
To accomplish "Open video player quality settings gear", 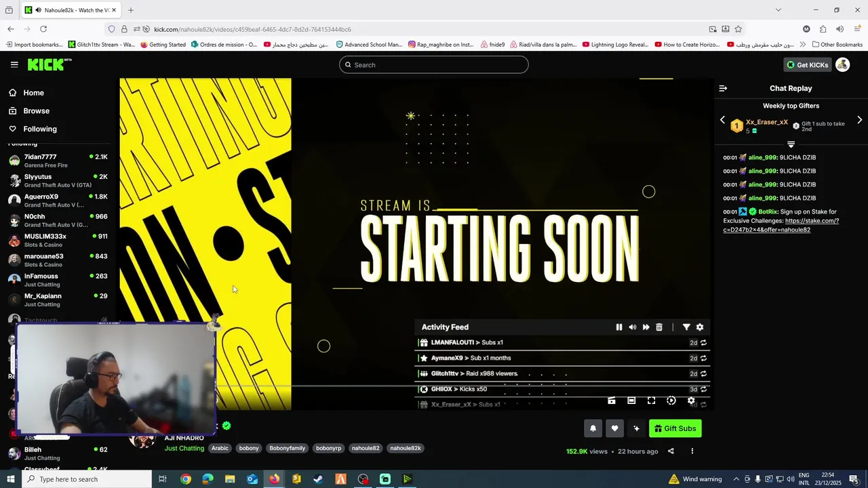I will tap(691, 401).
